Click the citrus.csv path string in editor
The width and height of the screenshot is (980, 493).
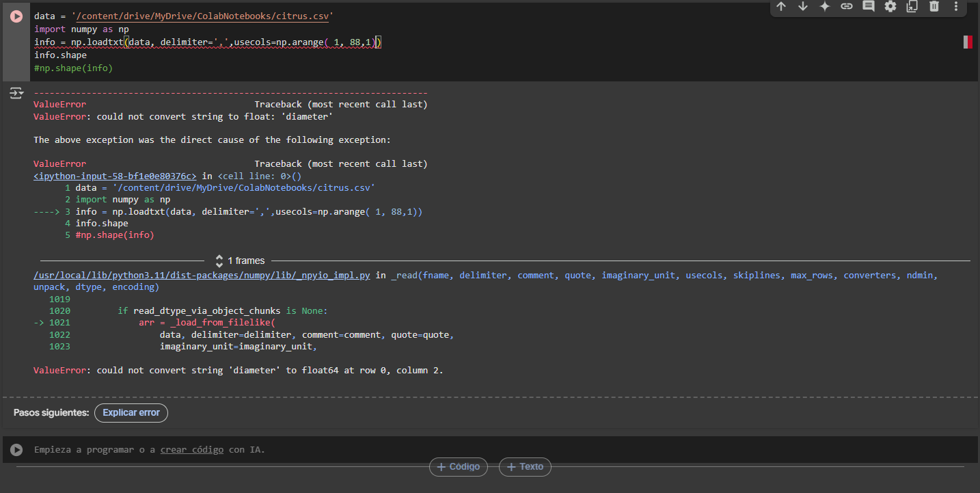[202, 15]
